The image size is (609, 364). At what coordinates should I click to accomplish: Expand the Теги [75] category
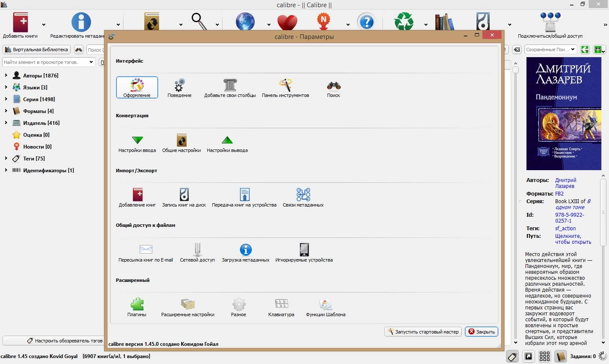[x=6, y=158]
